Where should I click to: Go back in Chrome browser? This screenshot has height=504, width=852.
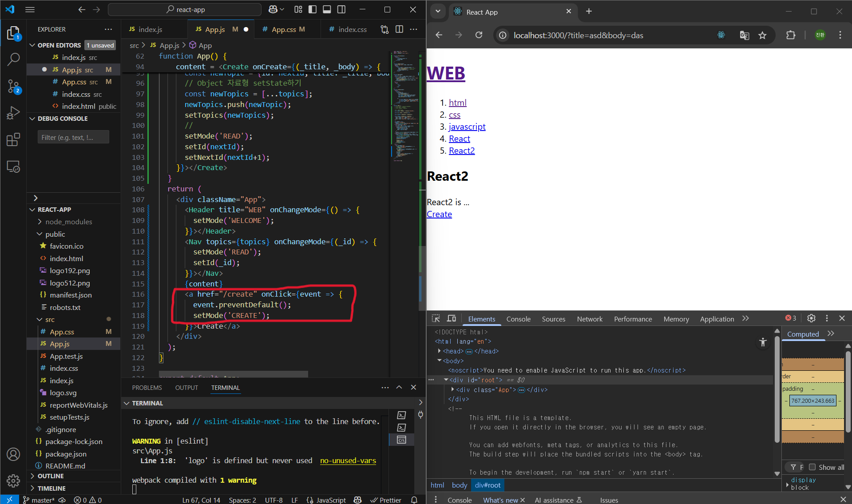coord(439,35)
